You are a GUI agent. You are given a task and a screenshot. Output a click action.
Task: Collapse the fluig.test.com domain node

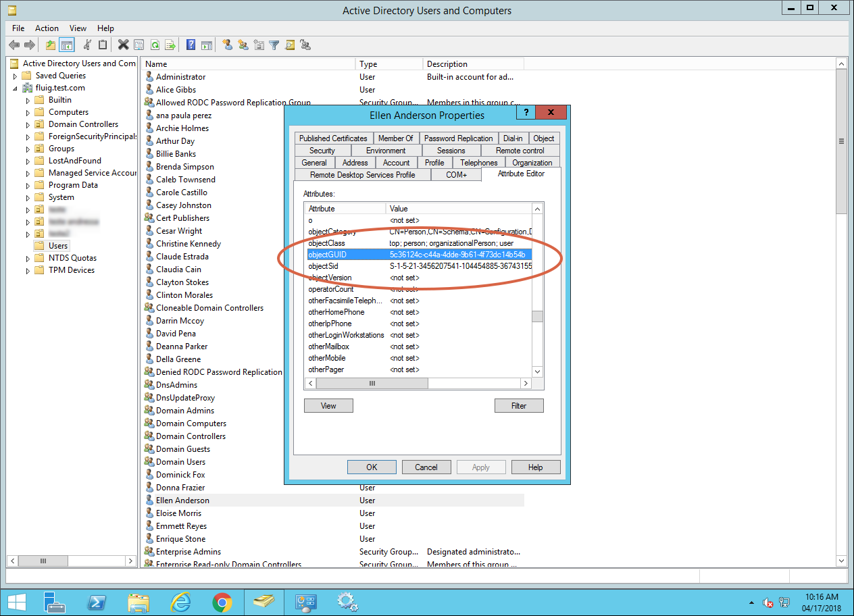pyautogui.click(x=14, y=88)
